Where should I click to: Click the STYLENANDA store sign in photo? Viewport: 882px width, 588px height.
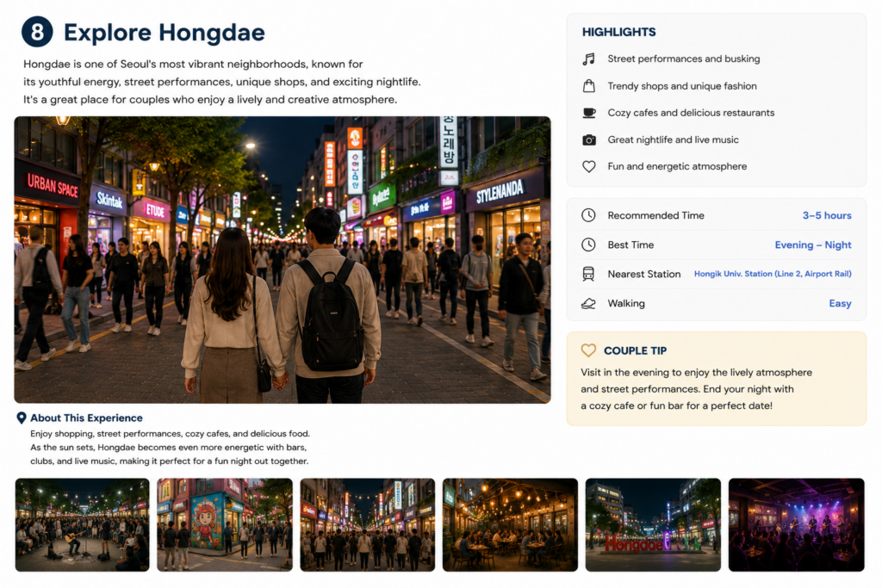click(500, 193)
